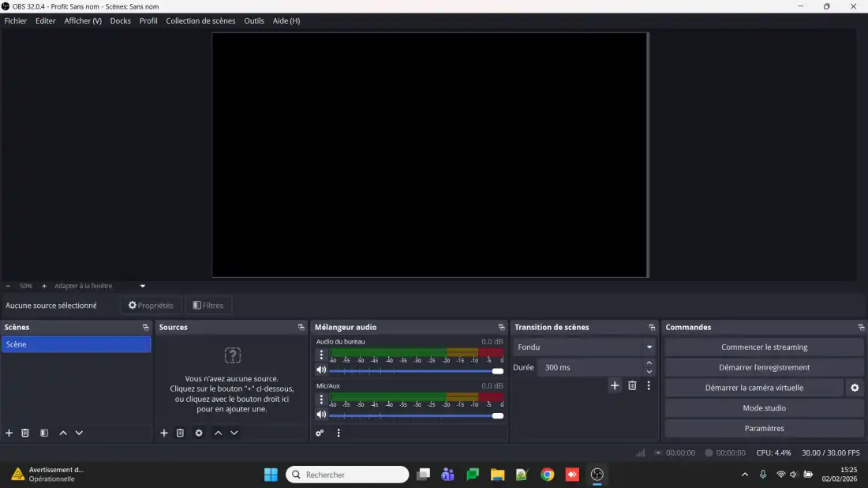The width and height of the screenshot is (868, 488).
Task: Open virtual camera settings gear
Action: [x=855, y=388]
